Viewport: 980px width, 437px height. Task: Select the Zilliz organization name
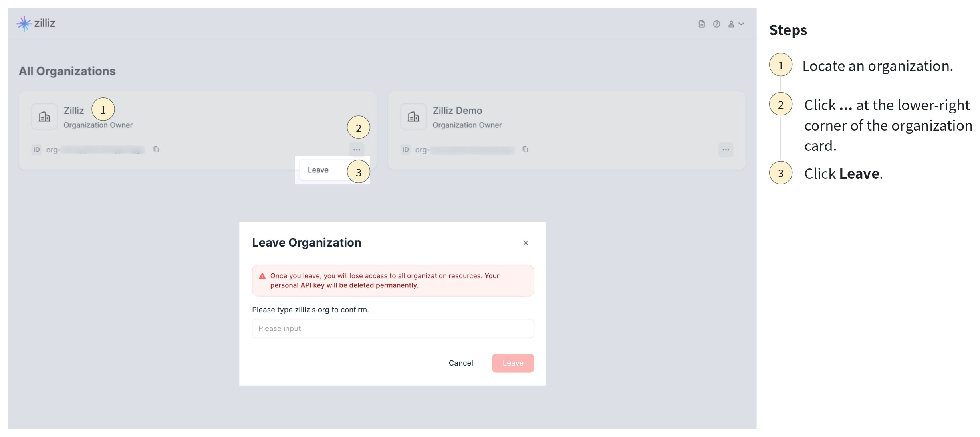tap(74, 111)
